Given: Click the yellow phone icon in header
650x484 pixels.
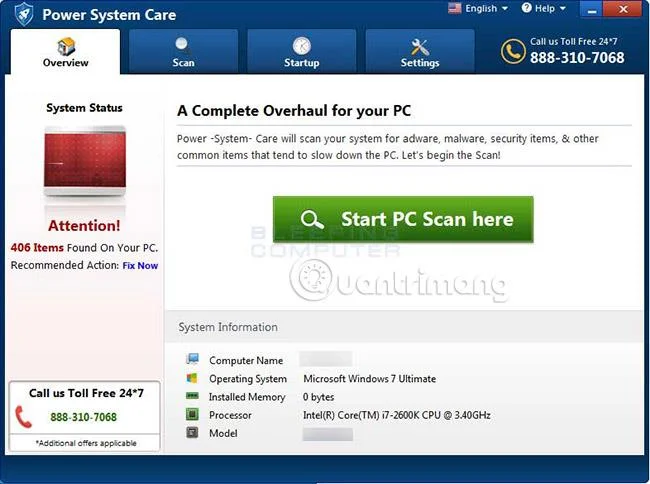Looking at the screenshot, I should (513, 51).
